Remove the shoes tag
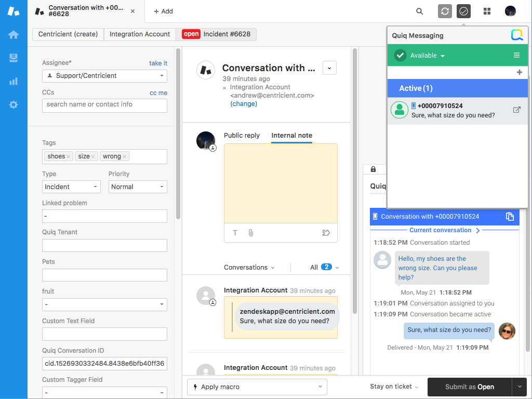The width and height of the screenshot is (532, 399). 69,157
